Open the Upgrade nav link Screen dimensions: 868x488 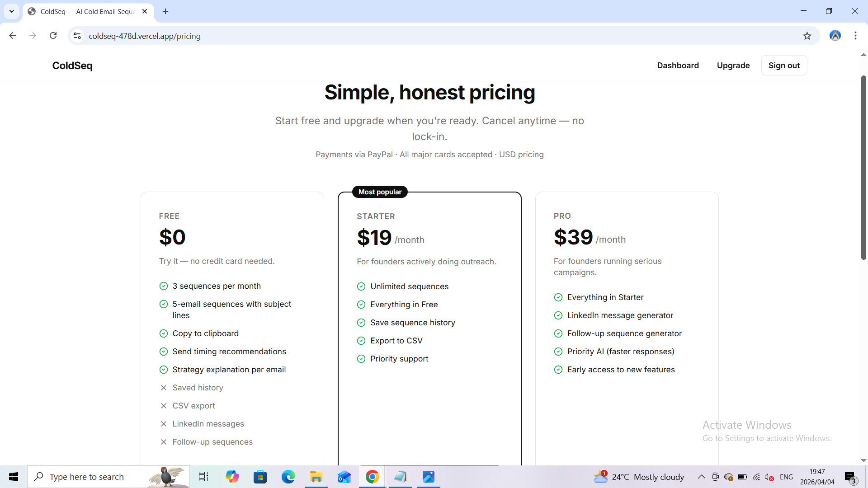coord(733,66)
